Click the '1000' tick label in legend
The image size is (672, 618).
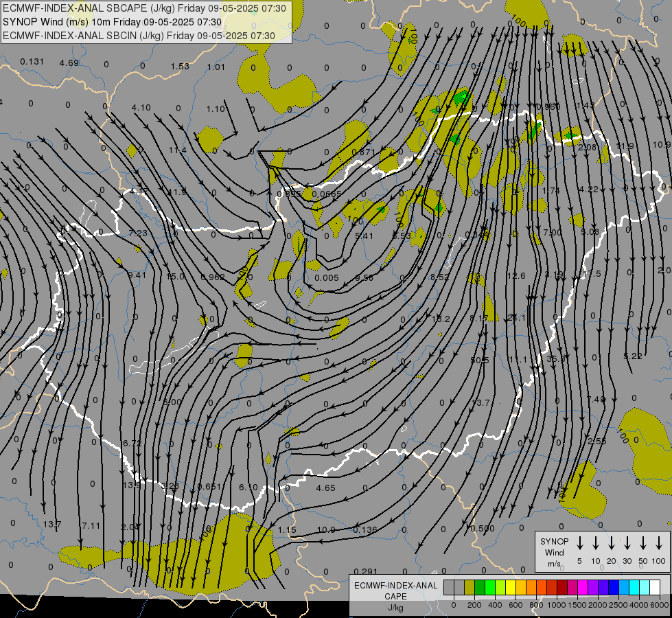(x=557, y=605)
